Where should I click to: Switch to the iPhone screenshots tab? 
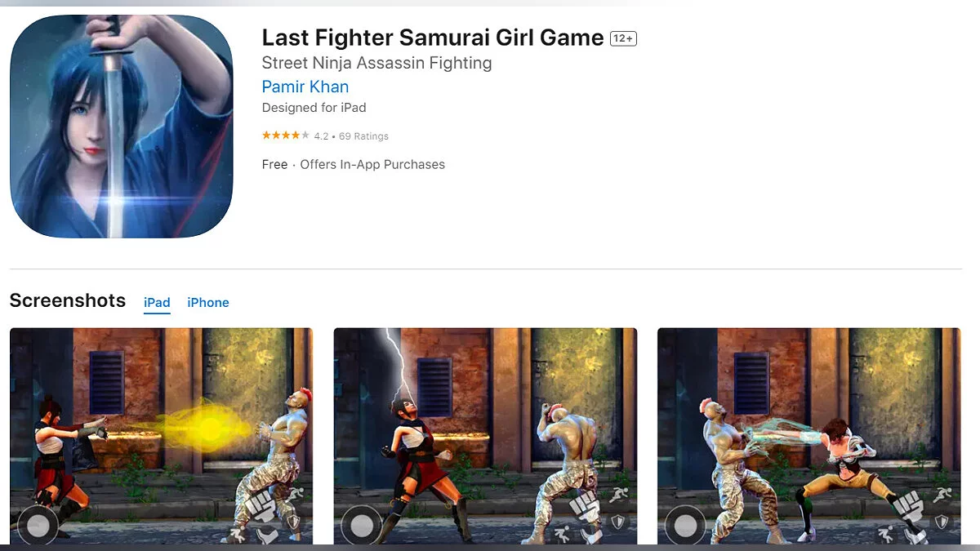(x=208, y=303)
